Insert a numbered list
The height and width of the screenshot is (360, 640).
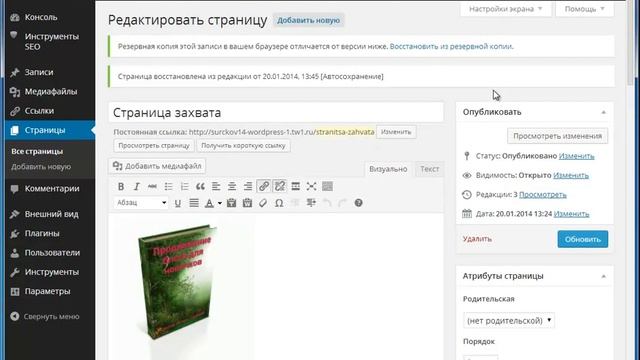point(184,187)
